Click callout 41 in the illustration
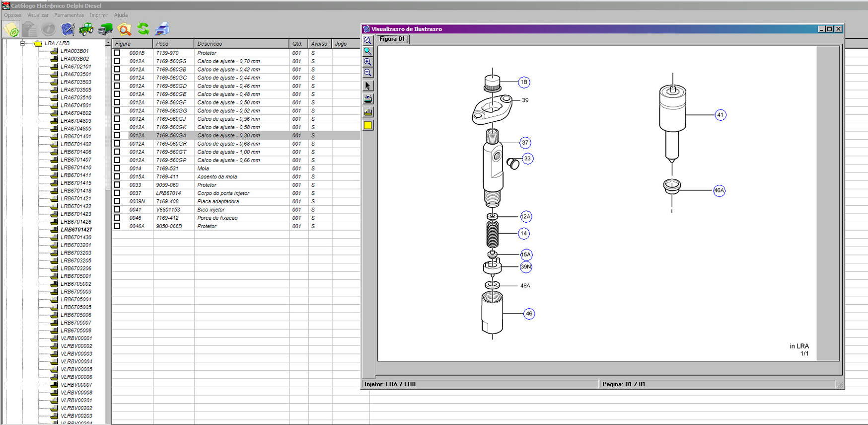868x425 pixels. point(720,115)
